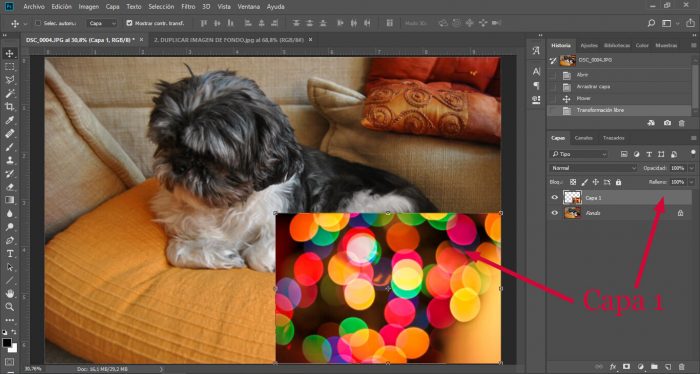Screen dimensions: 700x374
Task: Select the Horizontal Type tool
Action: (9, 253)
